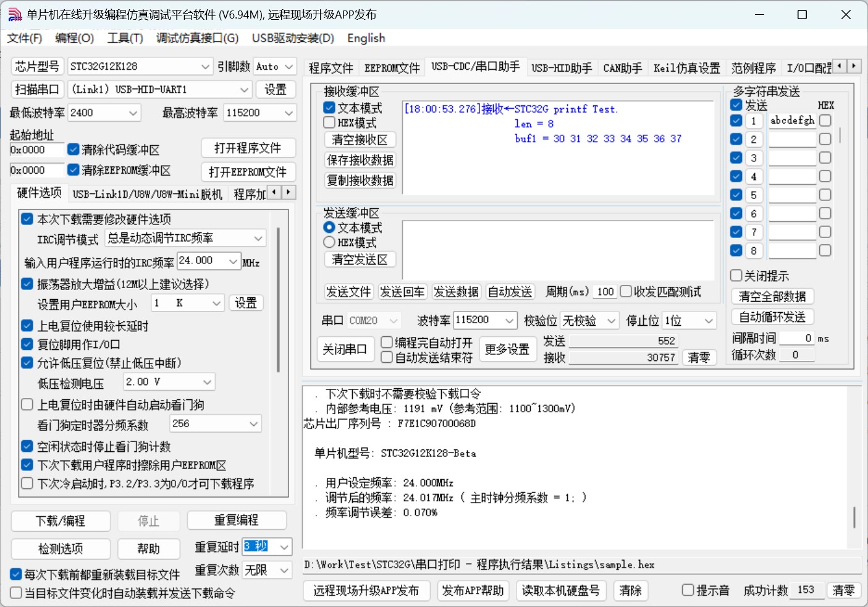The image size is (868, 607).
Task: Open the USB驱动安装(D) menu
Action: point(293,38)
